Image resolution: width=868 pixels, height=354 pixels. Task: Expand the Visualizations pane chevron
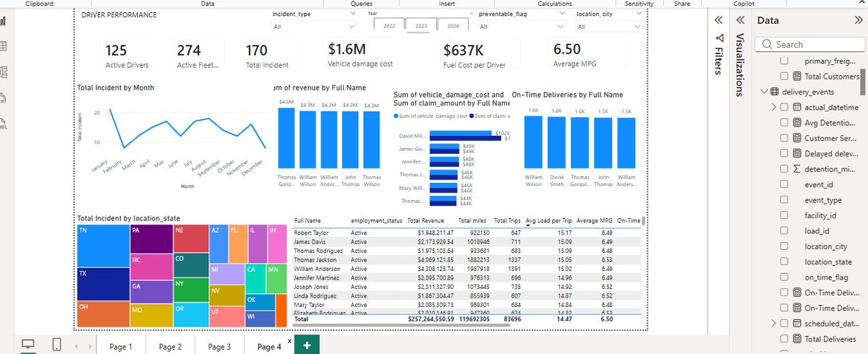739,20
